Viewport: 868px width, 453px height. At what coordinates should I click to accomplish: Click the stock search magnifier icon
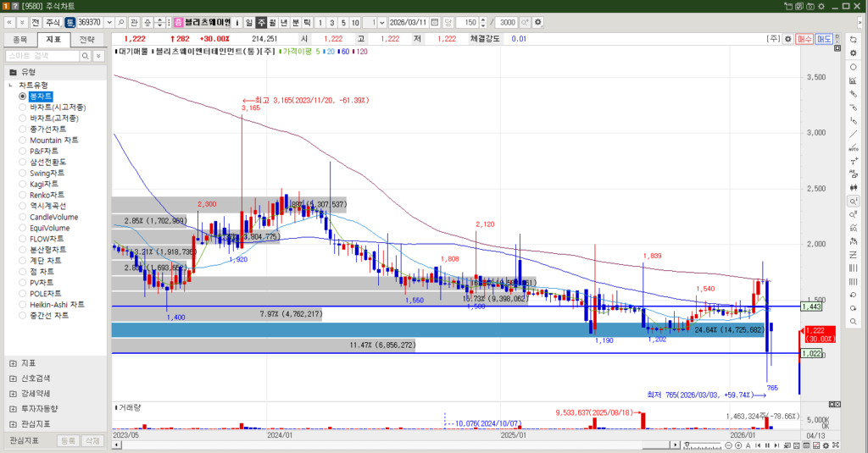point(120,22)
